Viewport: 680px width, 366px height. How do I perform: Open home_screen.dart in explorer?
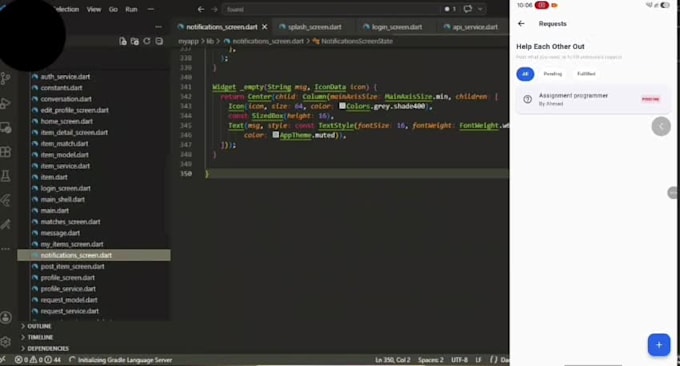[66, 121]
